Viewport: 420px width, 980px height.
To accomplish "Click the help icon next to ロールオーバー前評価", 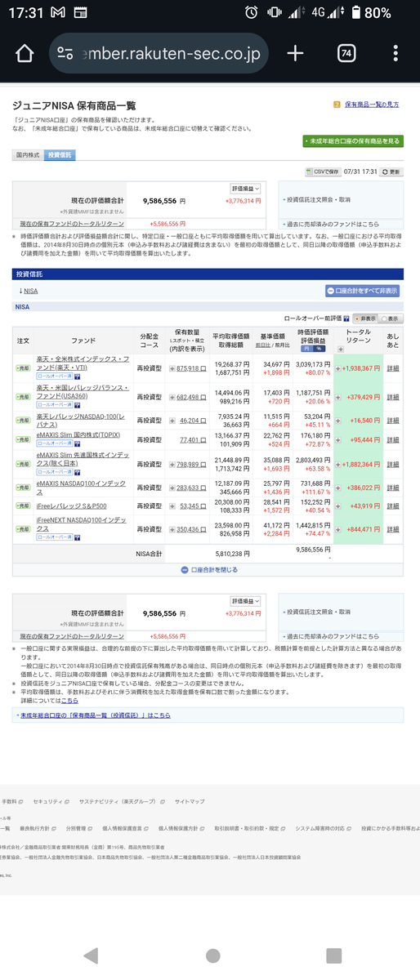I will point(346,318).
